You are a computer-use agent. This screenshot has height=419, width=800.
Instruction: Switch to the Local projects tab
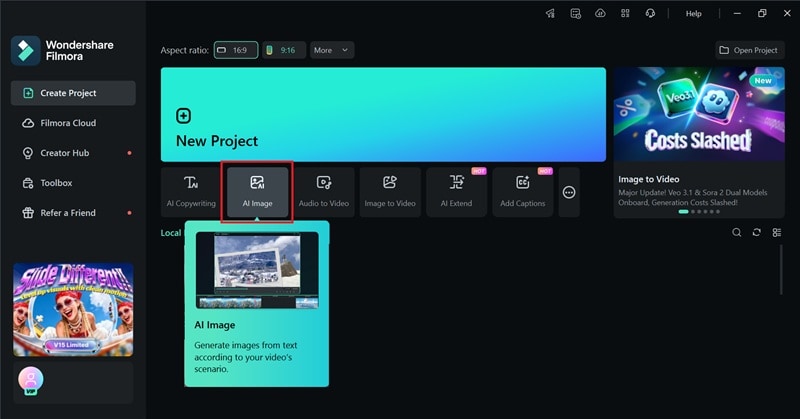(x=170, y=233)
